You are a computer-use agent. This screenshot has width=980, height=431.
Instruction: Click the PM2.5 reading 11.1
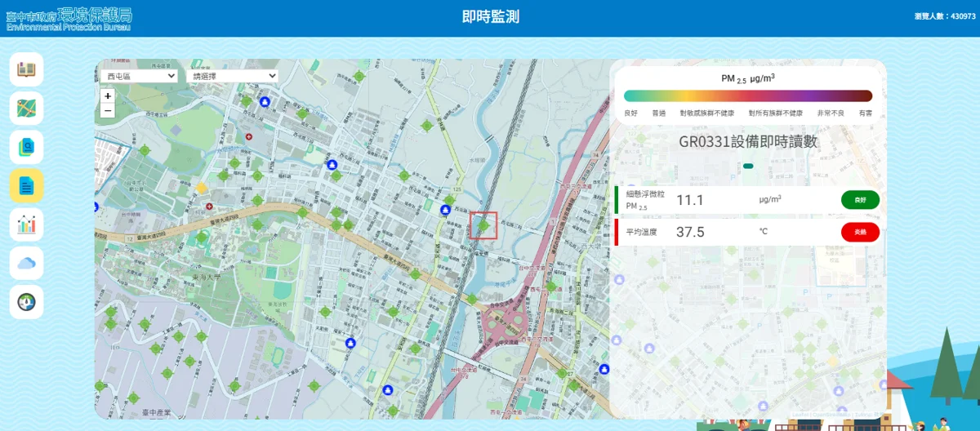[690, 200]
